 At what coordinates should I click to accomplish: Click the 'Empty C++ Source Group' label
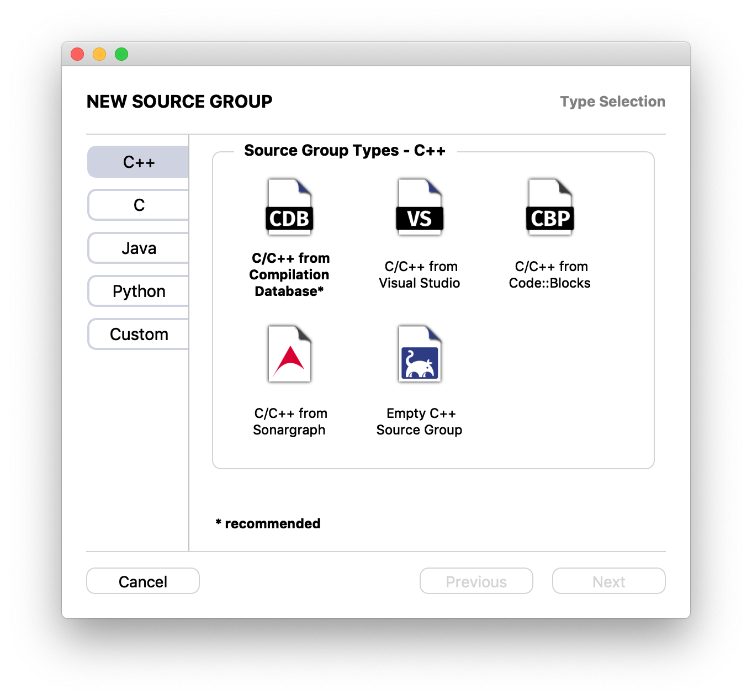(x=420, y=421)
